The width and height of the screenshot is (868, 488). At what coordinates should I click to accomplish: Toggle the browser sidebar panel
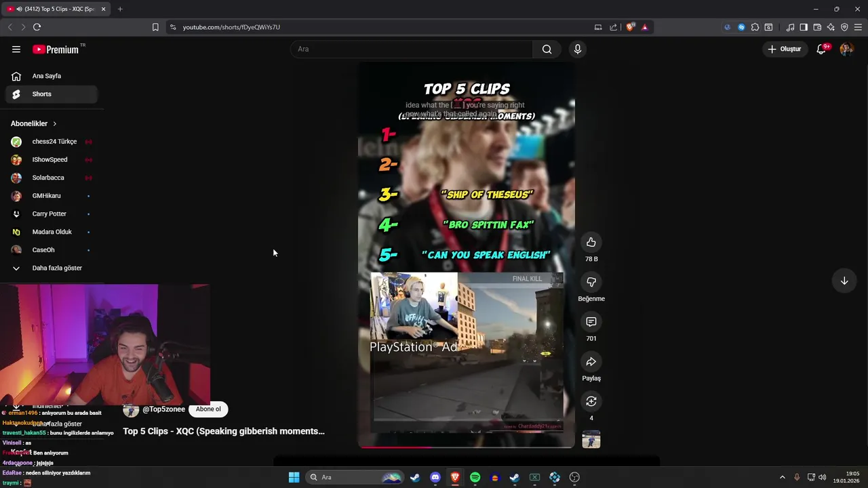coord(804,27)
